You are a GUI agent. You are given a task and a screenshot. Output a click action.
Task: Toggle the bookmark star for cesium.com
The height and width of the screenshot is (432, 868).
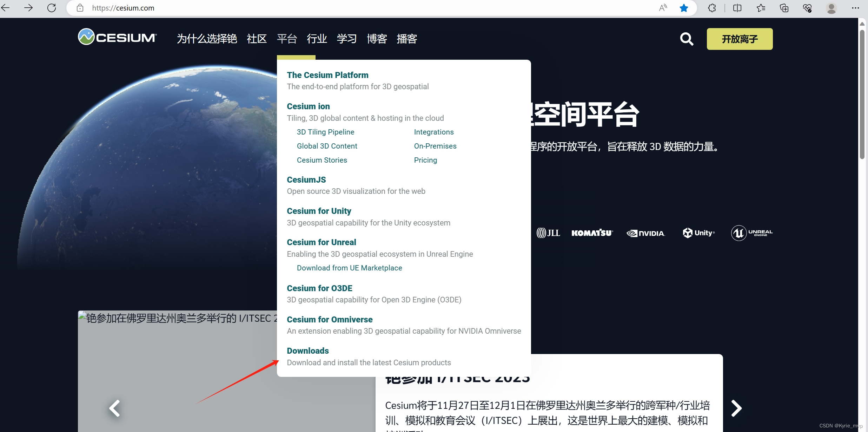point(684,8)
